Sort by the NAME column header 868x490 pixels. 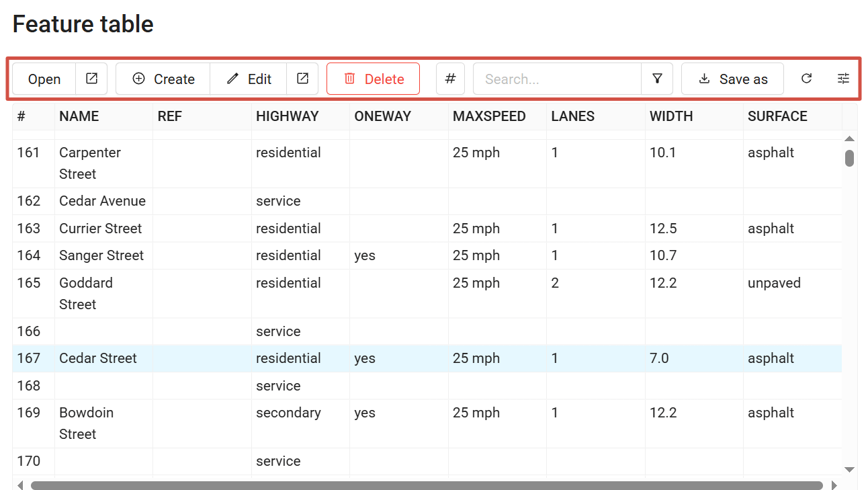[79, 116]
